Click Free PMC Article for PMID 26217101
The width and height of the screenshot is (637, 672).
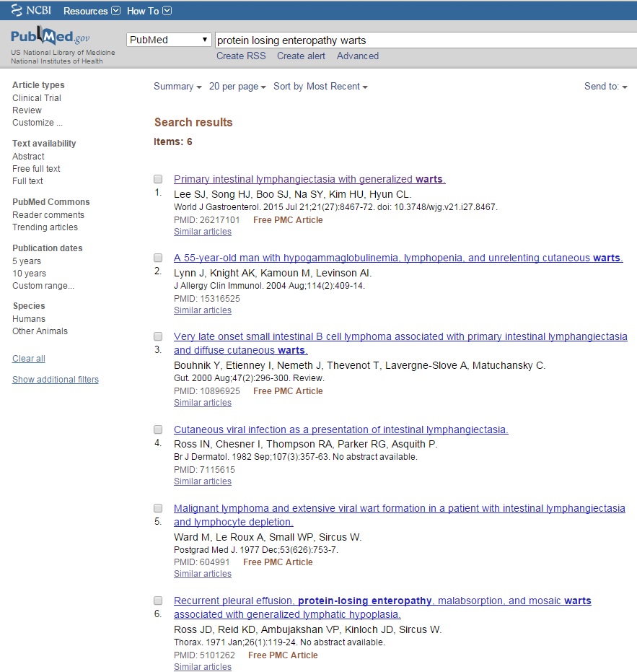point(288,220)
